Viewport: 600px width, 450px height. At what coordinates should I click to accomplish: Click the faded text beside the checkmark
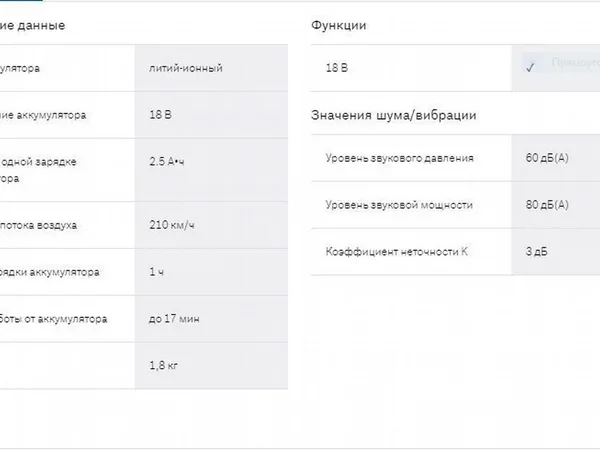pyautogui.click(x=575, y=62)
